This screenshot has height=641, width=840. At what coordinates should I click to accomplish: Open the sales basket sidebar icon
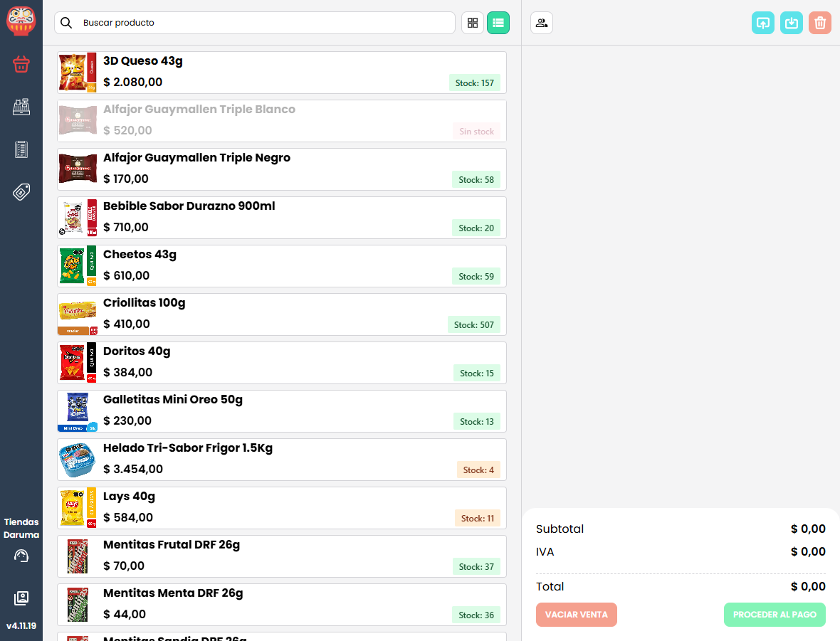(21, 64)
